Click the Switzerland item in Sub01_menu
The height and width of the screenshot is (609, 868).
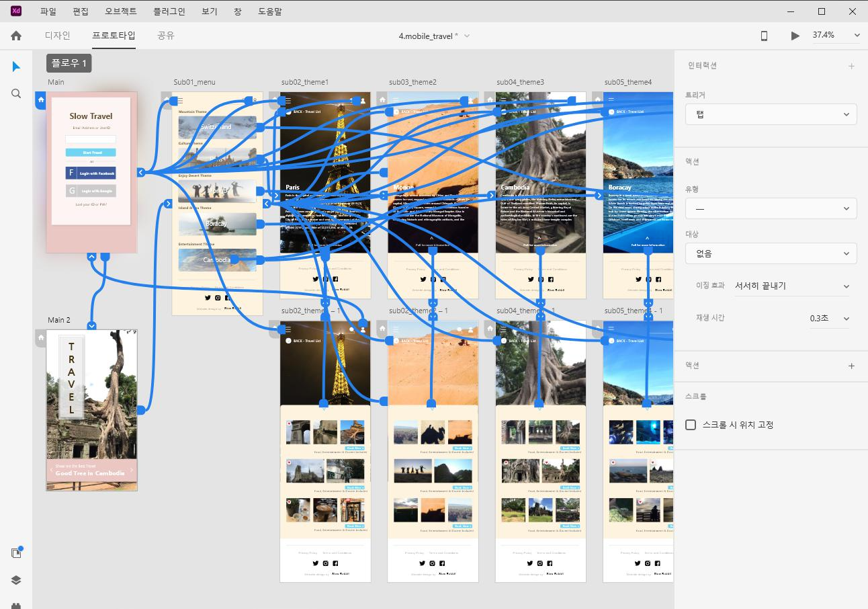[217, 127]
